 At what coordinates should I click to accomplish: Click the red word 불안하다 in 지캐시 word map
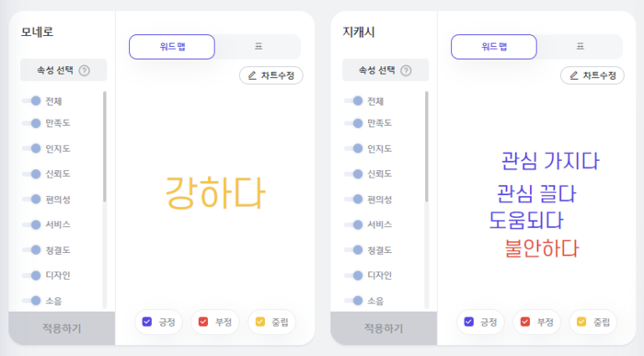tap(541, 248)
